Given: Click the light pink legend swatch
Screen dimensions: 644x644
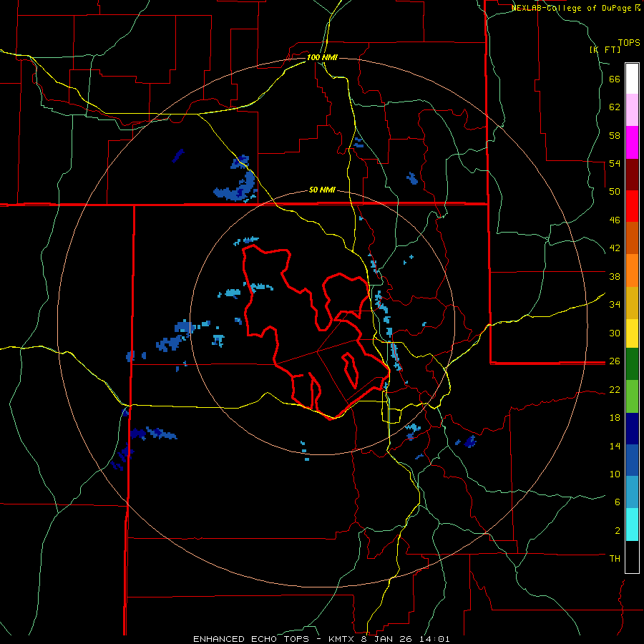Looking at the screenshot, I should 632,110.
